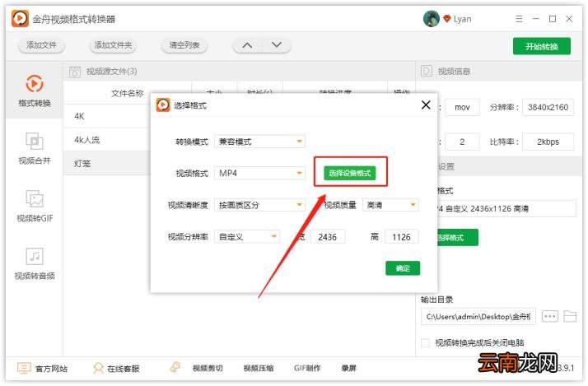The height and width of the screenshot is (386, 588).
Task: Expand the 转换模式 dropdown
Action: click(x=299, y=142)
